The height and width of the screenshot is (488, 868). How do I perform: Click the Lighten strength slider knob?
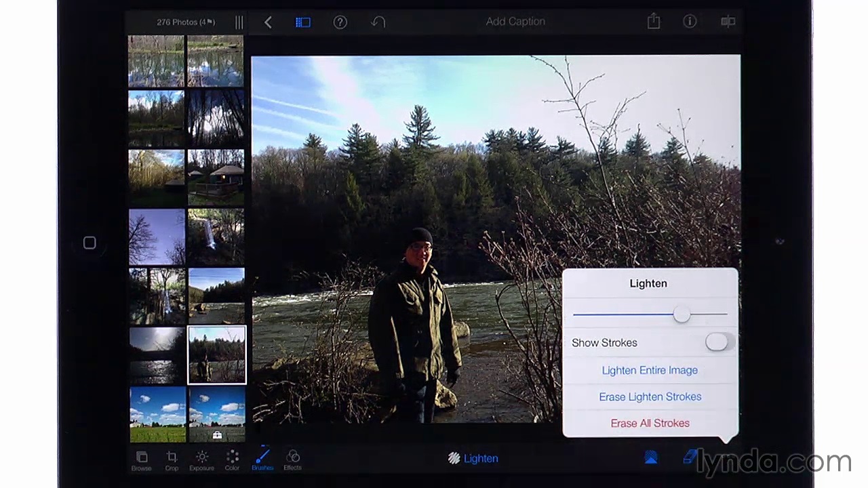click(x=682, y=314)
